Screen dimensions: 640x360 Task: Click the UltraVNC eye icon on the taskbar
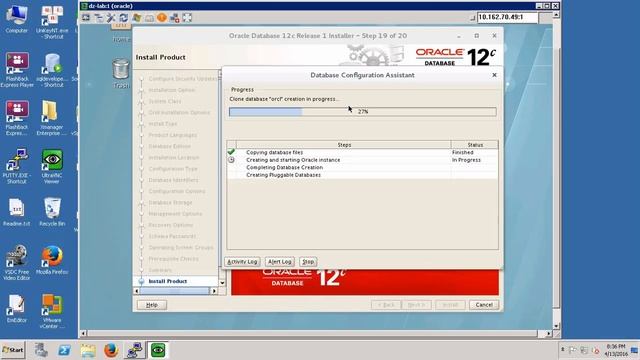pyautogui.click(x=158, y=350)
